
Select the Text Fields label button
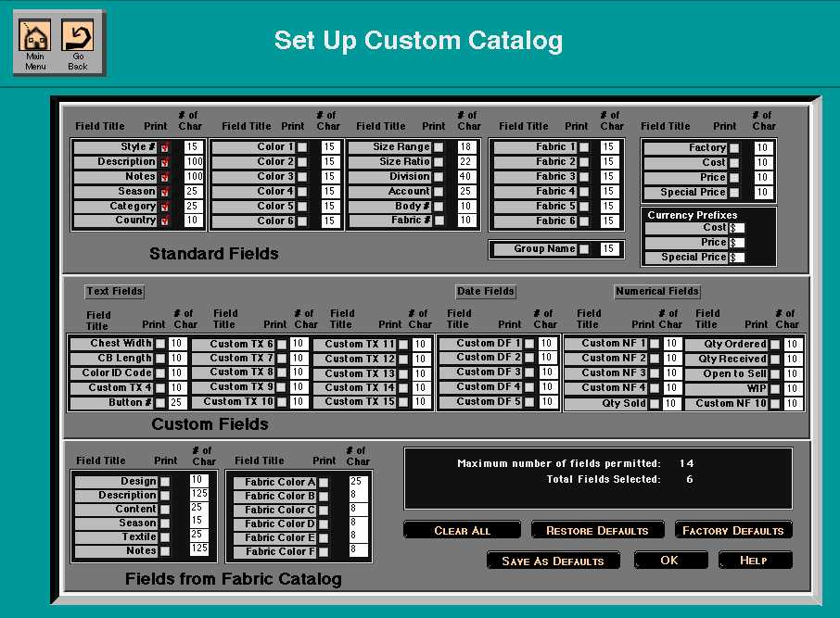pos(114,291)
